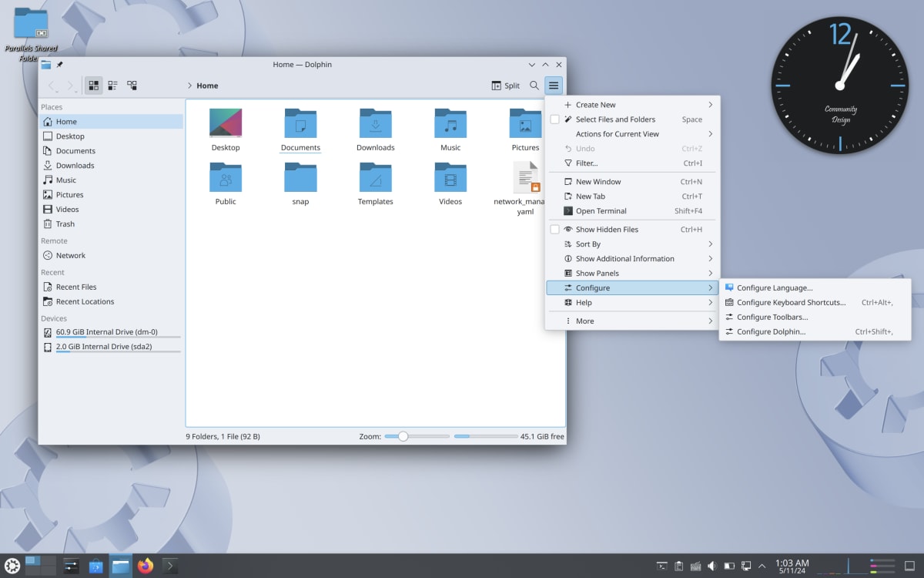Viewport: 924px width, 578px height.
Task: Go forward with the forward arrow
Action: 70,86
